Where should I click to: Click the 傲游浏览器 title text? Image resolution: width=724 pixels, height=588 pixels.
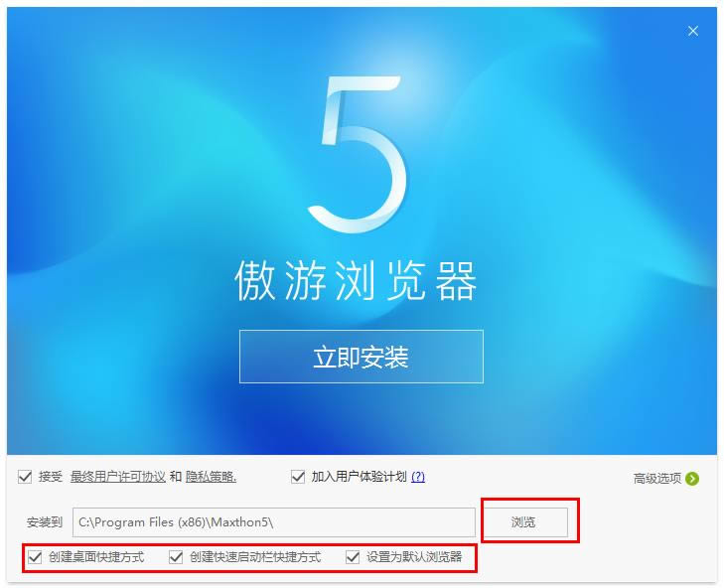coord(356,281)
